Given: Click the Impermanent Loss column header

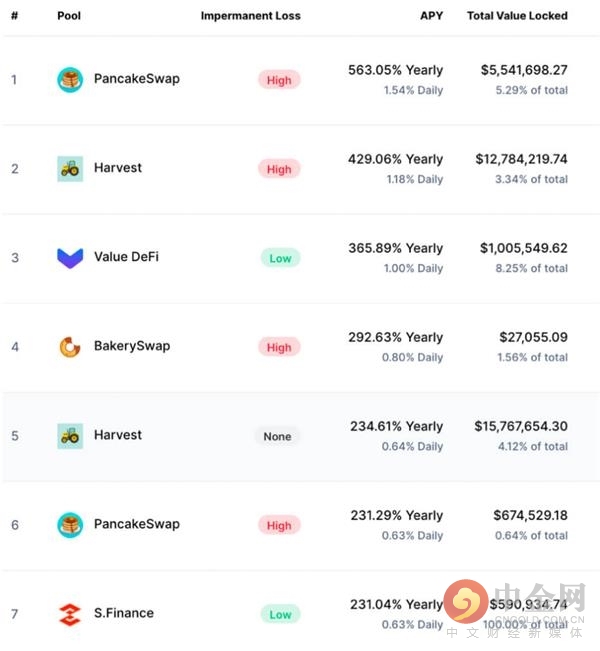Looking at the screenshot, I should (x=250, y=16).
